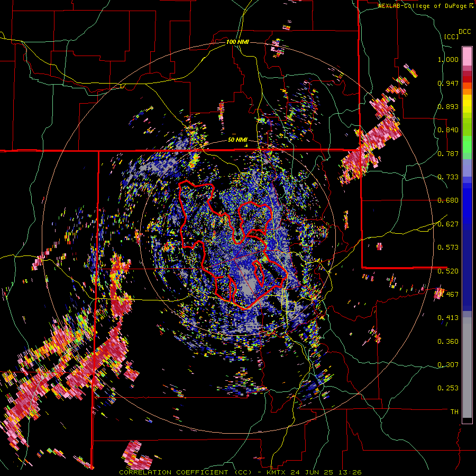Click the 0.947 legend value
This screenshot has height=476, width=476.
[x=448, y=83]
